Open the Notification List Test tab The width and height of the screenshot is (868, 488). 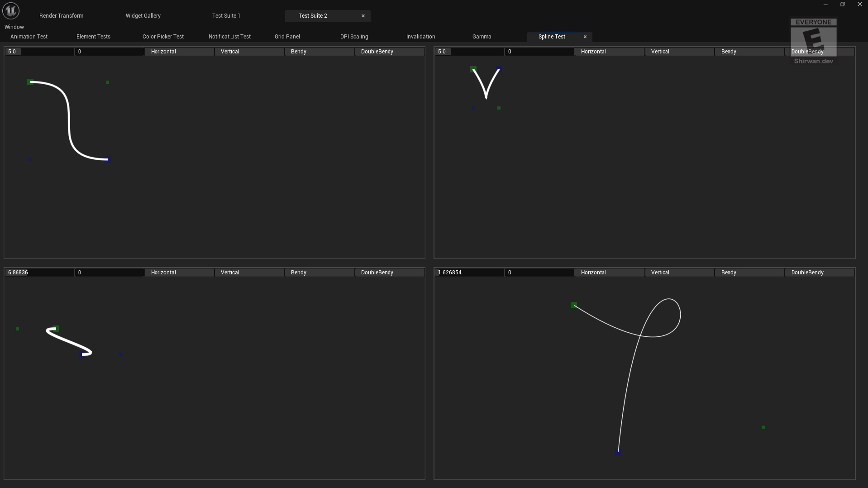(x=229, y=37)
